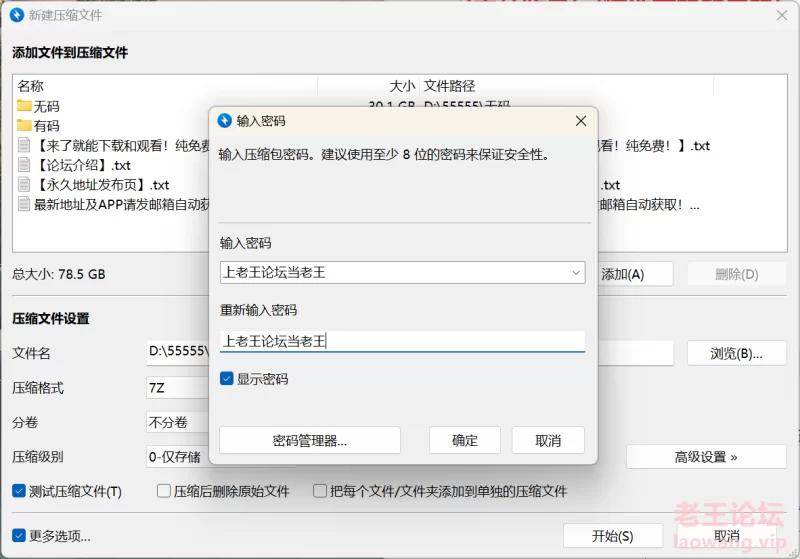Click the app logo in 输入密码 dialog title
The image size is (800, 559).
[224, 121]
